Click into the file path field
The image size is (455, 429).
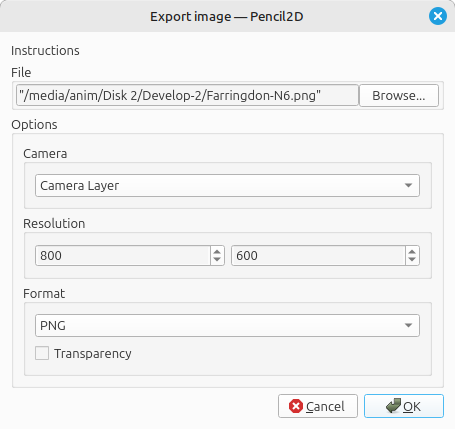point(187,95)
